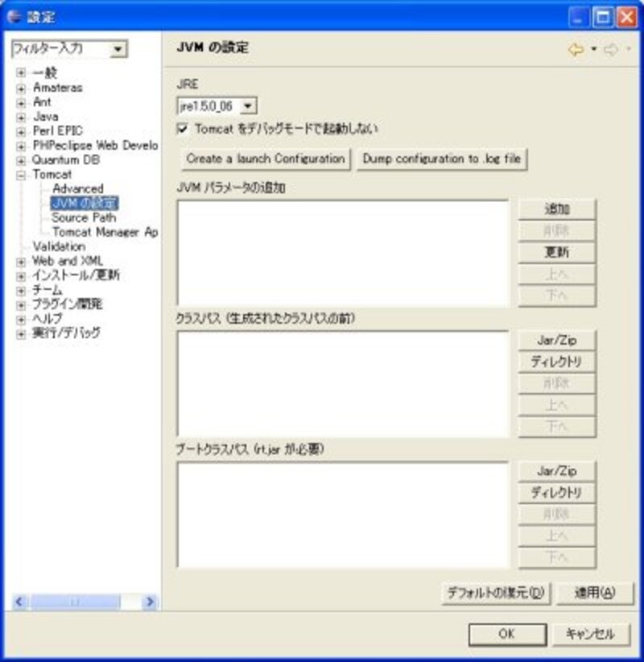Click the forward navigation arrow icon
This screenshot has width=644, height=662.
(611, 49)
